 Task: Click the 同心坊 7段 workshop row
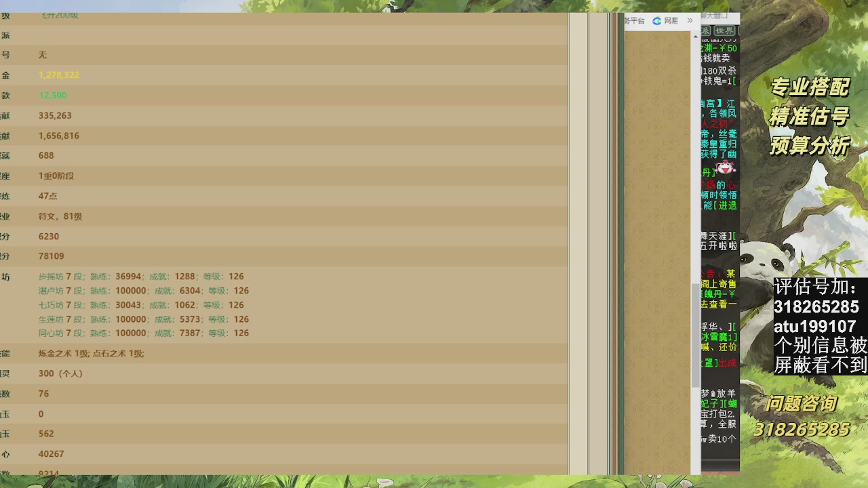tap(144, 333)
